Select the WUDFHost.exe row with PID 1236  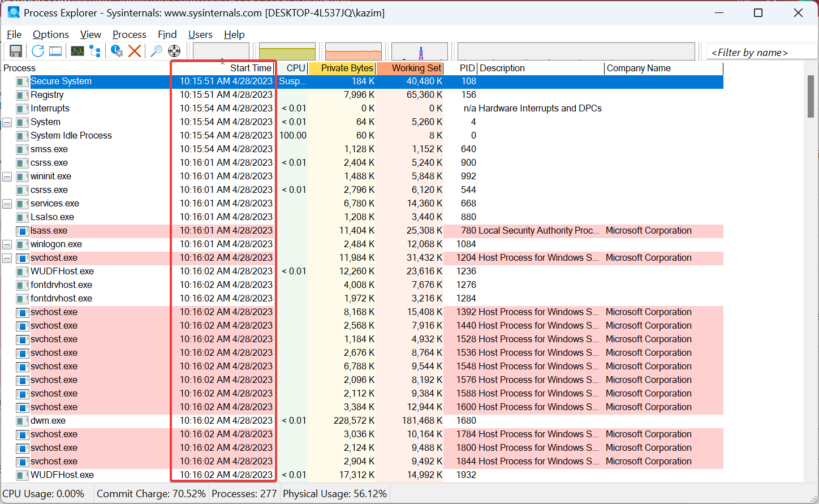(x=362, y=272)
